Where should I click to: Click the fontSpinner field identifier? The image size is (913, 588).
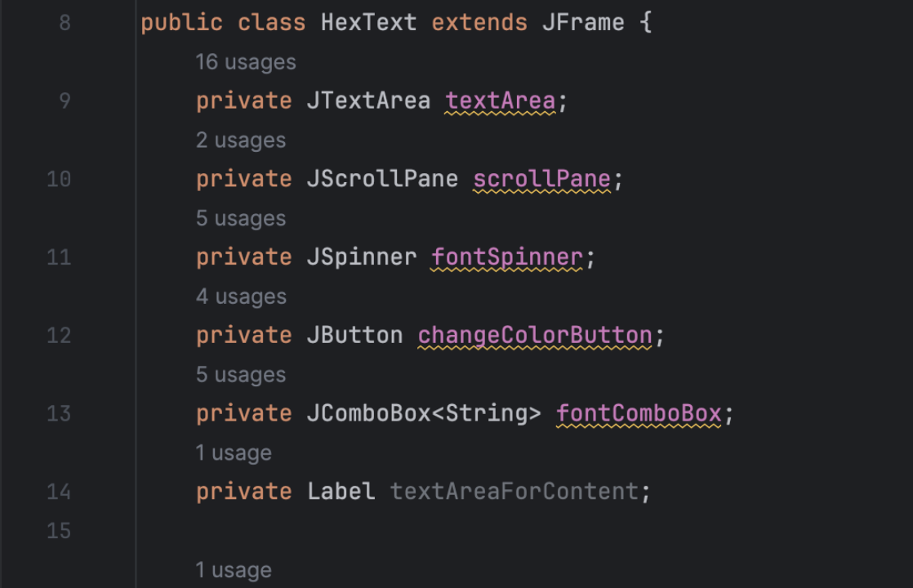click(506, 257)
